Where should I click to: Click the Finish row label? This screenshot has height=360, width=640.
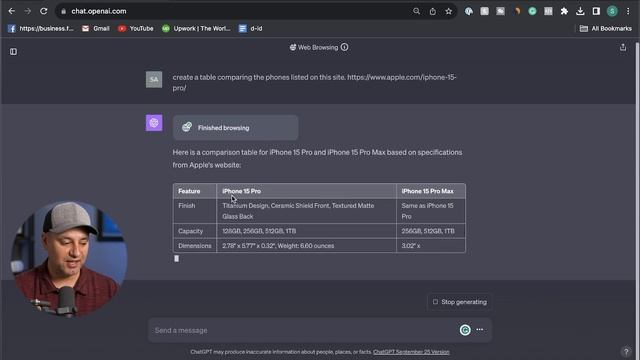tap(187, 206)
